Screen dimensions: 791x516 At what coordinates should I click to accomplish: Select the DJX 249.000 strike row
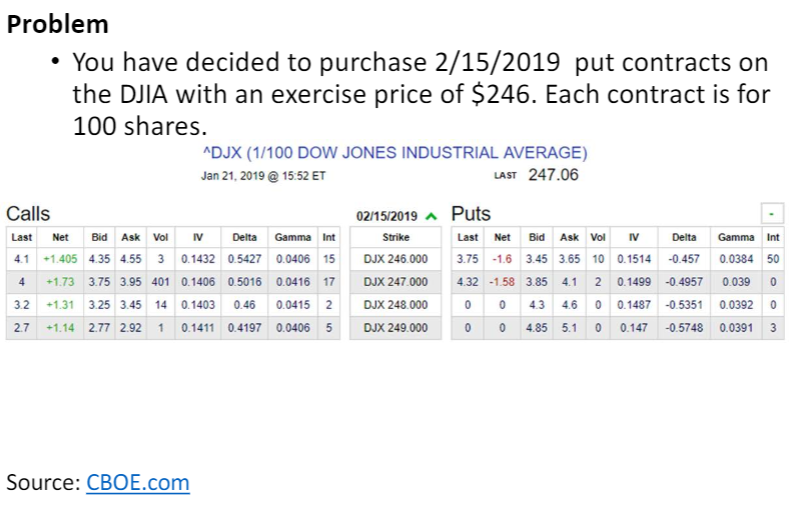pos(396,327)
